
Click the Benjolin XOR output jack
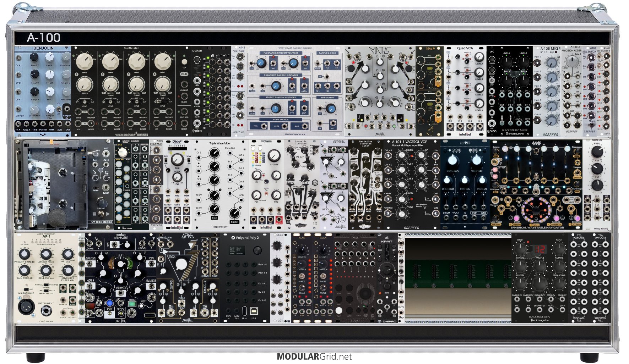(x=59, y=125)
